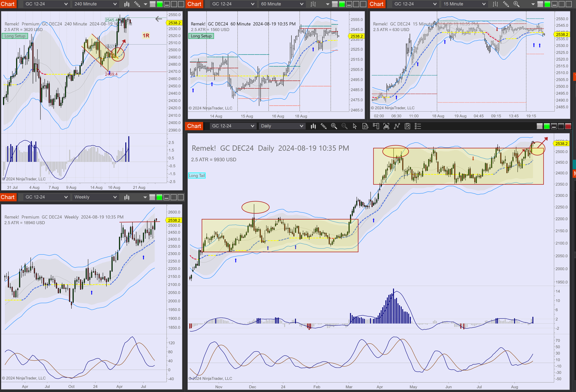Click the Long Setup label on 240 Minute chart
Screen dimensions: 576x392
(15, 36)
